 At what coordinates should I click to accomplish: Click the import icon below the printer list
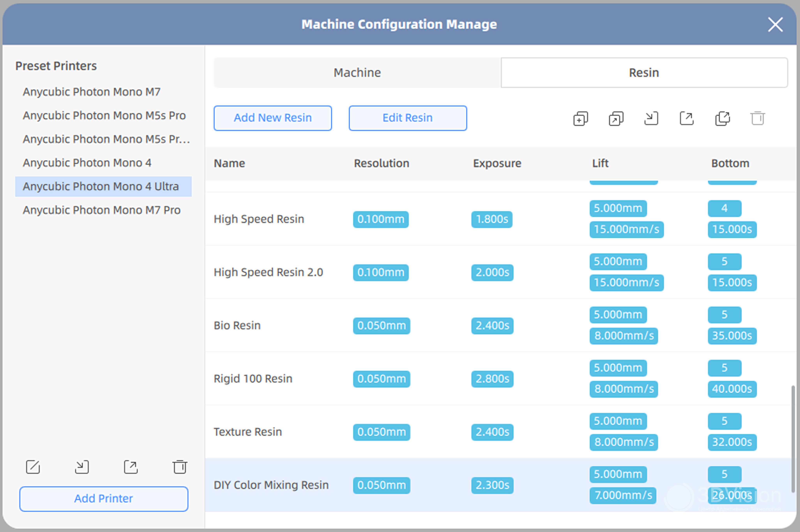click(x=82, y=467)
